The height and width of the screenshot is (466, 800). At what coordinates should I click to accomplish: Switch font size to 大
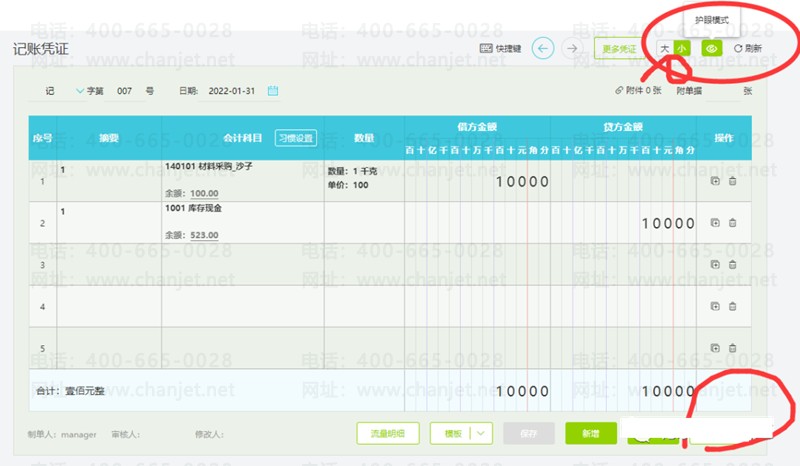(665, 48)
